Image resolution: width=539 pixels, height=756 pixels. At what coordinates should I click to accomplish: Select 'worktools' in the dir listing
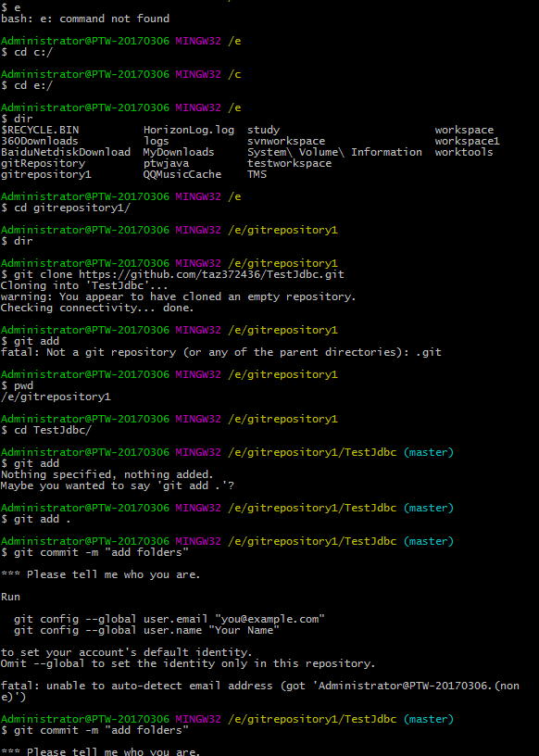click(464, 152)
